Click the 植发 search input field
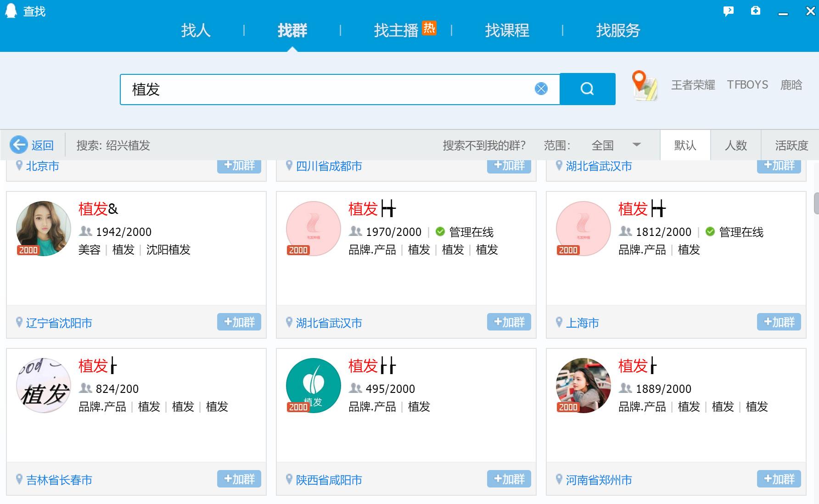Screen dimensions: 819x504 pyautogui.click(x=321, y=89)
